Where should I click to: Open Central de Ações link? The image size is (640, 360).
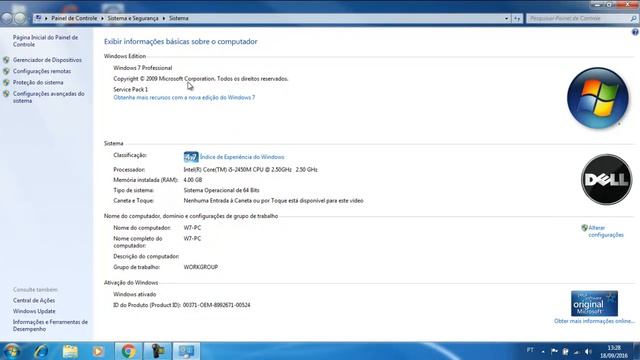[34, 300]
